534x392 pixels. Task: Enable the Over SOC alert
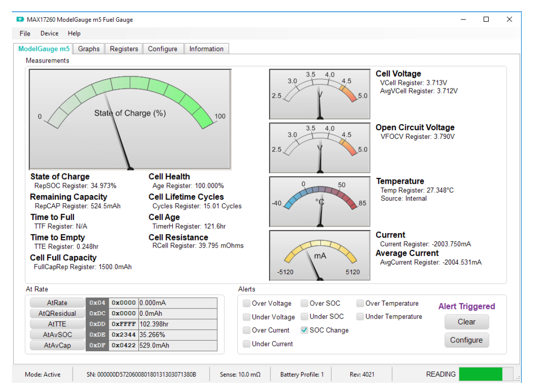[x=306, y=303]
